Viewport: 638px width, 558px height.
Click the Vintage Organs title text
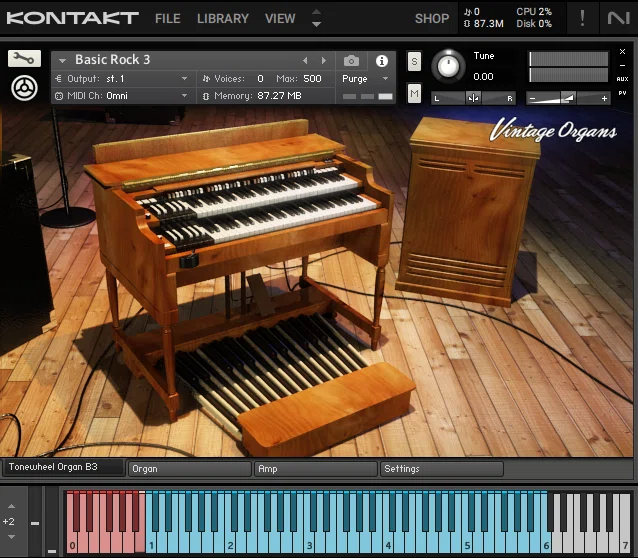pos(553,130)
